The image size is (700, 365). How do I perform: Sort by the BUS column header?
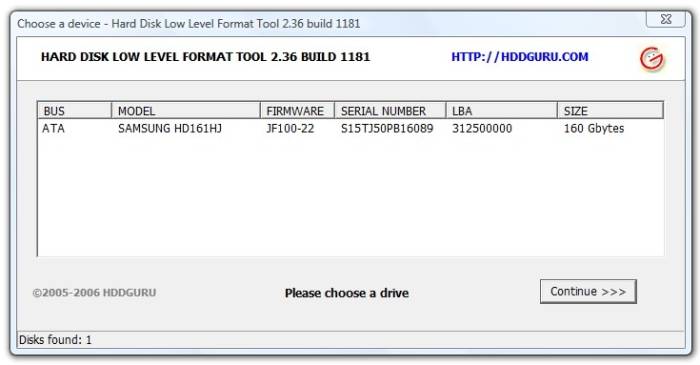(x=74, y=111)
